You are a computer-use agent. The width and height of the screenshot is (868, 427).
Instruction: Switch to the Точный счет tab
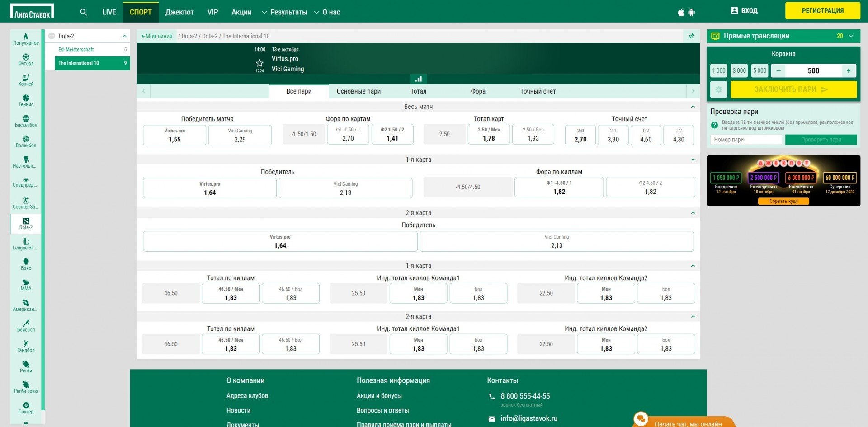(538, 91)
